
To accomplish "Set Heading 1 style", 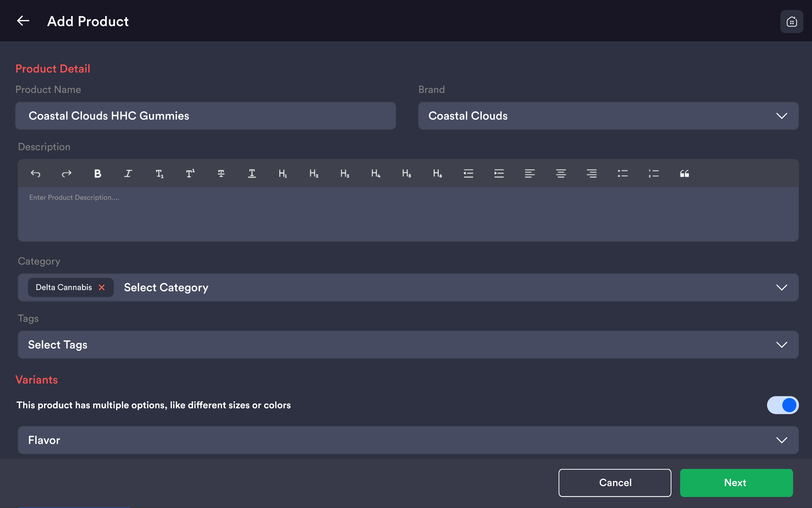I will [x=283, y=173].
